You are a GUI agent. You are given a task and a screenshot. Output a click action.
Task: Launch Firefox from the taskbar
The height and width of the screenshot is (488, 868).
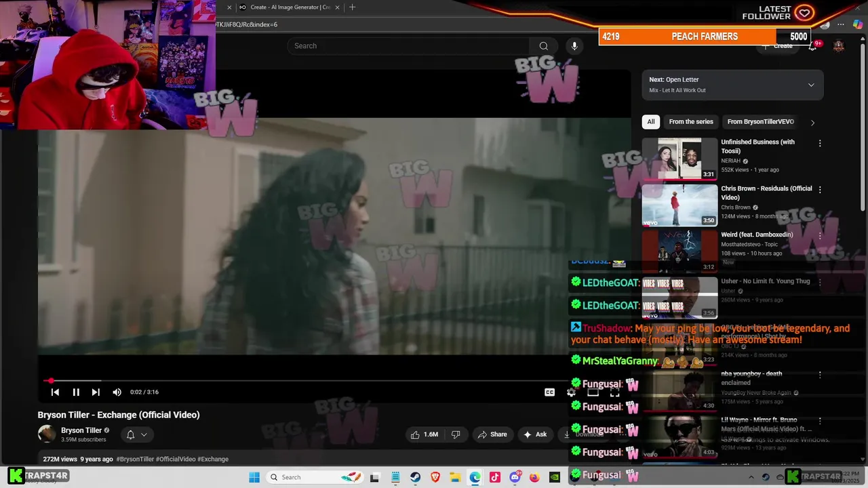click(534, 477)
